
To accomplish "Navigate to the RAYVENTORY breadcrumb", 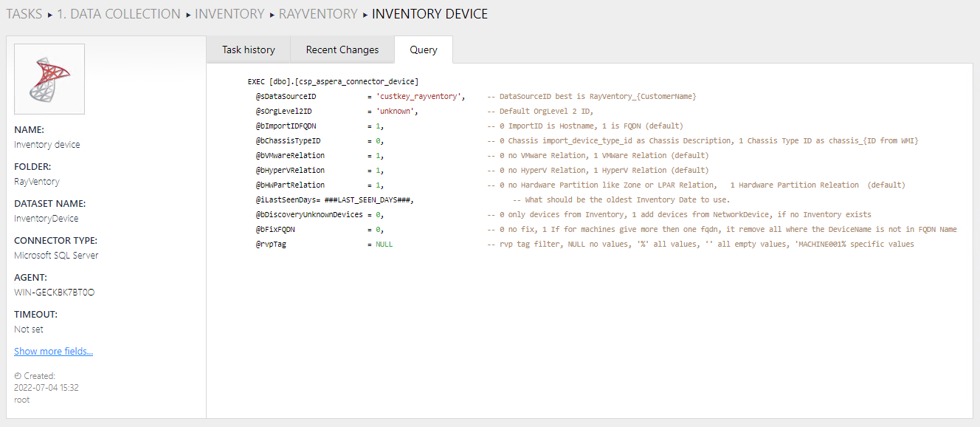I will 318,14.
